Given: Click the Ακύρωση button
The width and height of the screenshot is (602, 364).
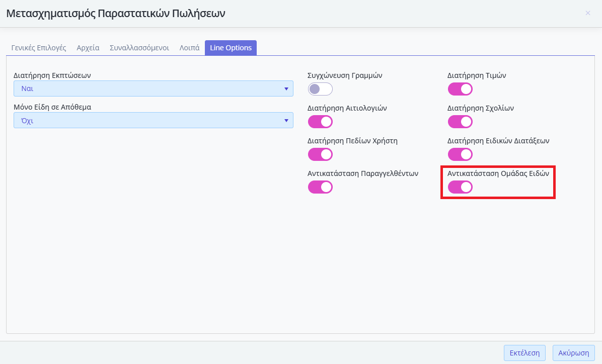Looking at the screenshot, I should (574, 353).
